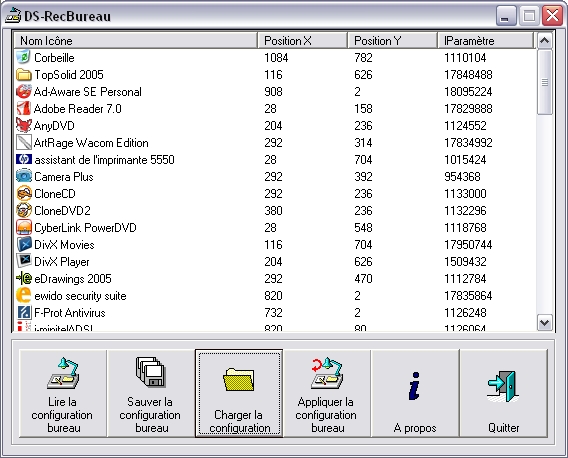The image size is (568, 458).
Task: Click the HP assistant de l'imprimante icon
Action: [x=24, y=160]
